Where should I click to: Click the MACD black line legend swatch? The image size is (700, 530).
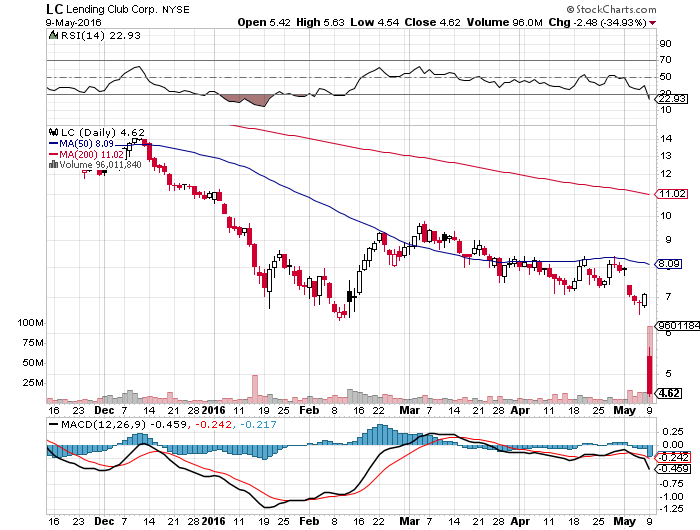tap(53, 424)
